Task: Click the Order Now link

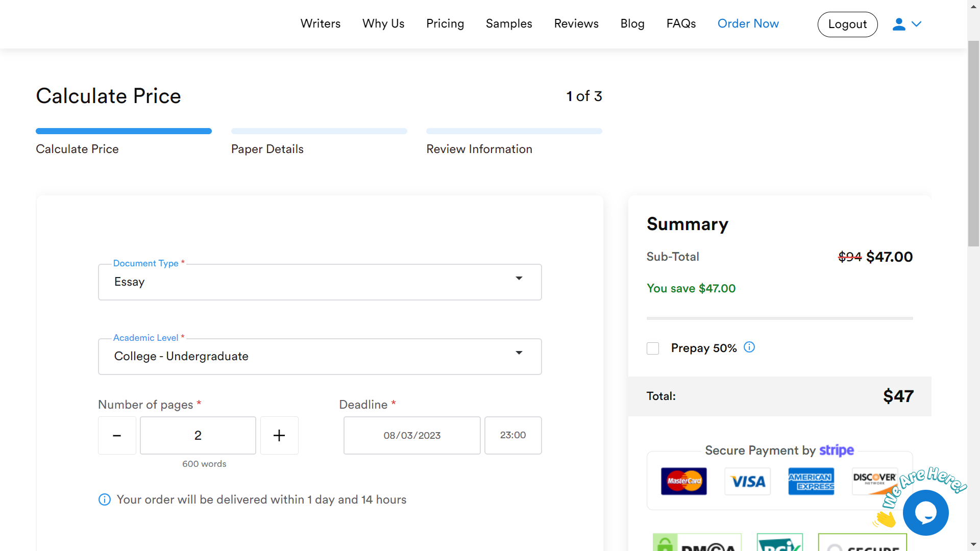Action: [748, 24]
